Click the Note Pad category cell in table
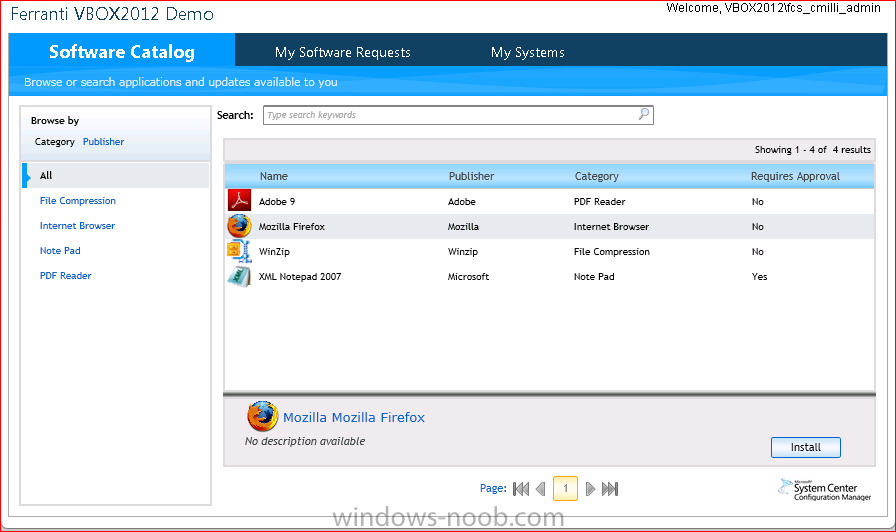Screen dimensions: 896x532 point(594,277)
